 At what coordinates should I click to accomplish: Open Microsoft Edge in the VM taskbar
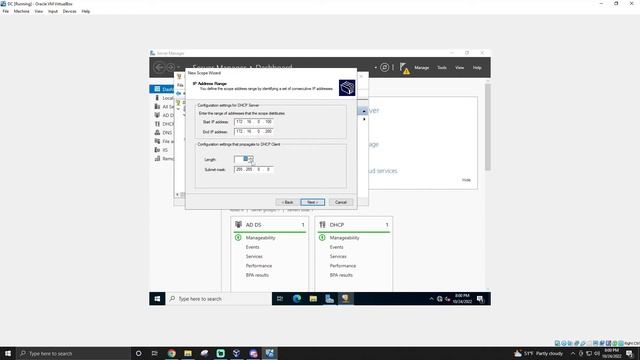297,299
